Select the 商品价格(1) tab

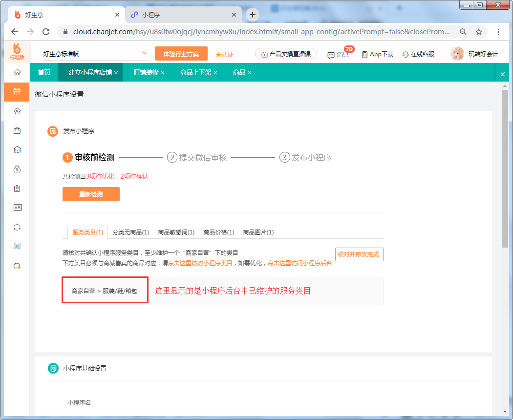coord(218,232)
